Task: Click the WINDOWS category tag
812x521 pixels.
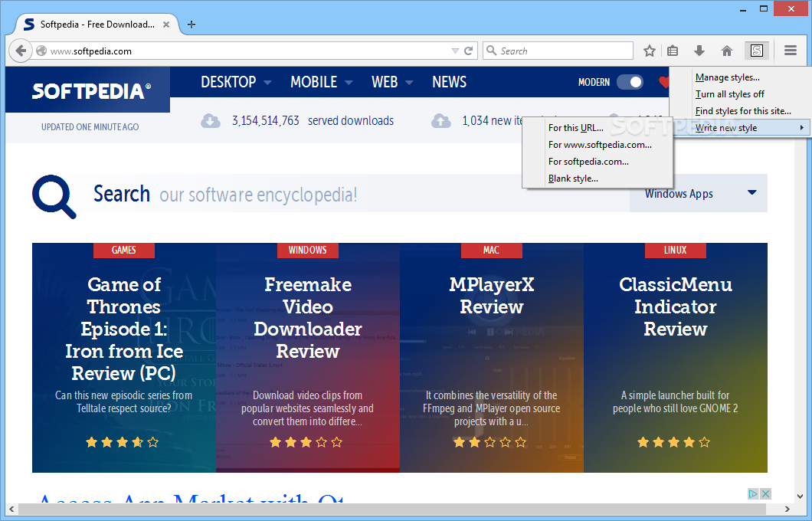Action: tap(308, 250)
